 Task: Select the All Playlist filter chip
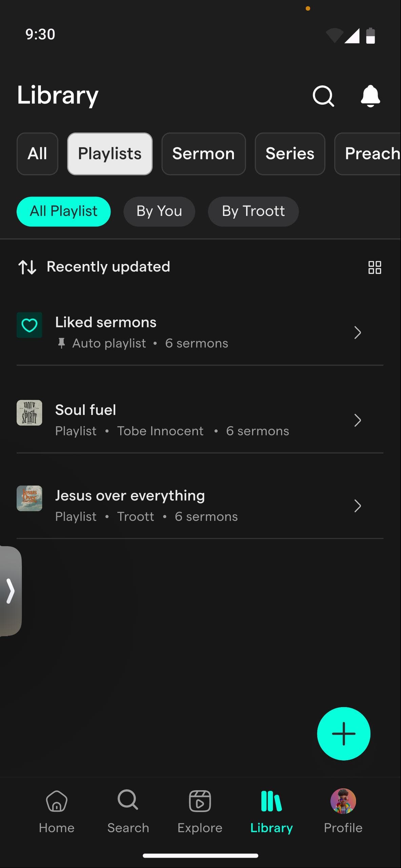64,211
